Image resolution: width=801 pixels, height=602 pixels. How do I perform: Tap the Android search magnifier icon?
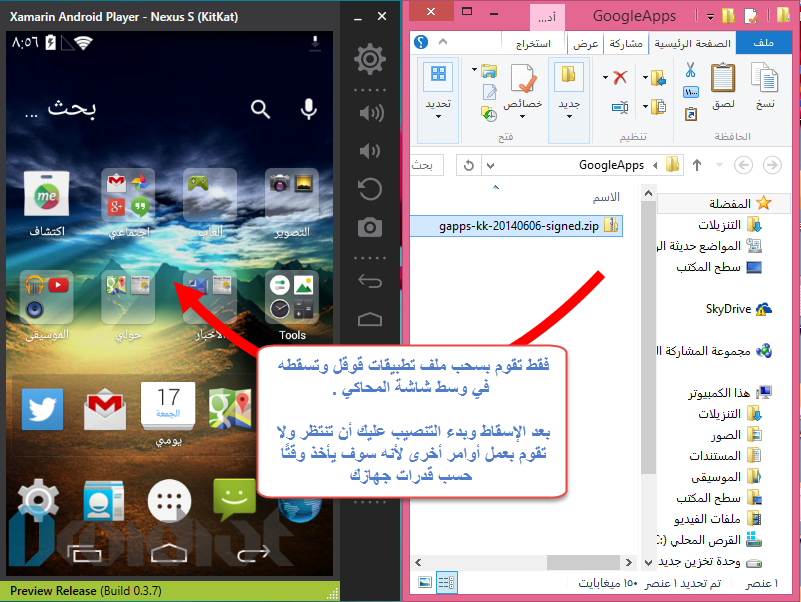point(261,109)
